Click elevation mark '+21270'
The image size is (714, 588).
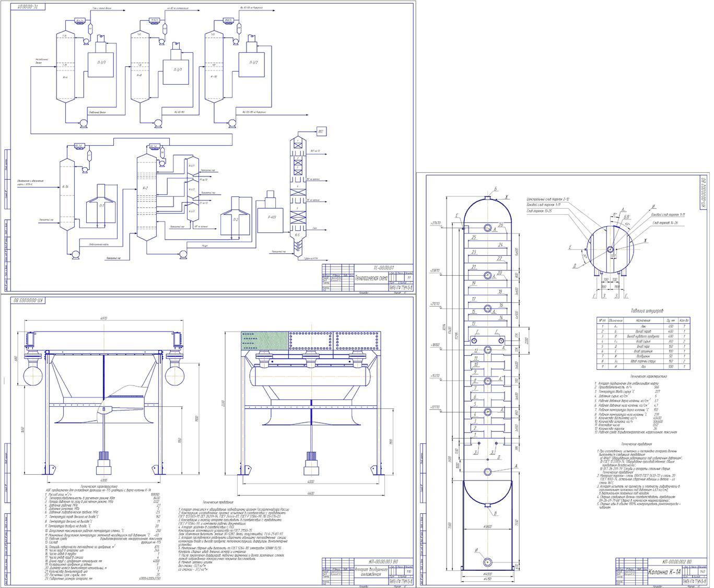coord(436,303)
